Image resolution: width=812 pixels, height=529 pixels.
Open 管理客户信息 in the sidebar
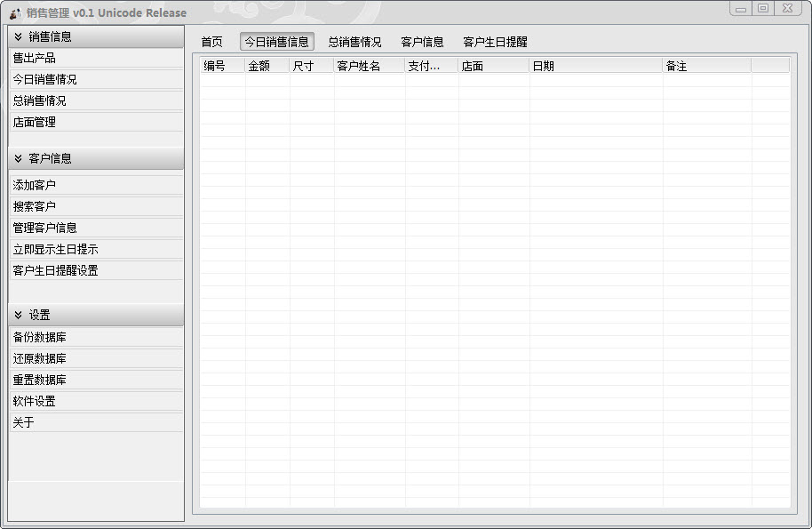44,228
